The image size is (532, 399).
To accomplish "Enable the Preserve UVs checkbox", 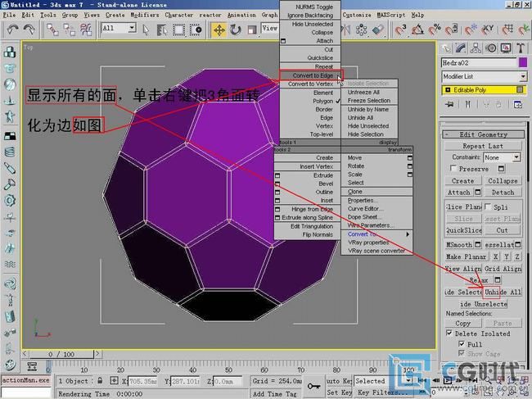I will coord(452,169).
